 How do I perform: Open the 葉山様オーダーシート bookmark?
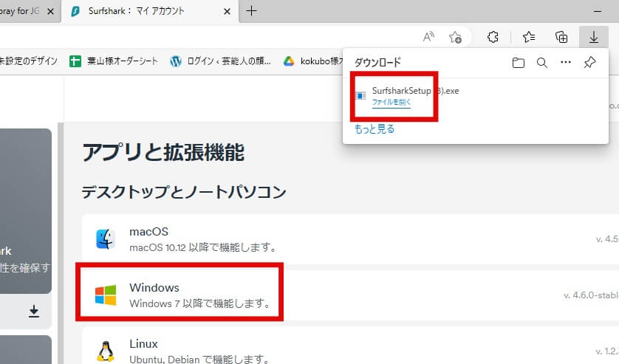pyautogui.click(x=114, y=61)
